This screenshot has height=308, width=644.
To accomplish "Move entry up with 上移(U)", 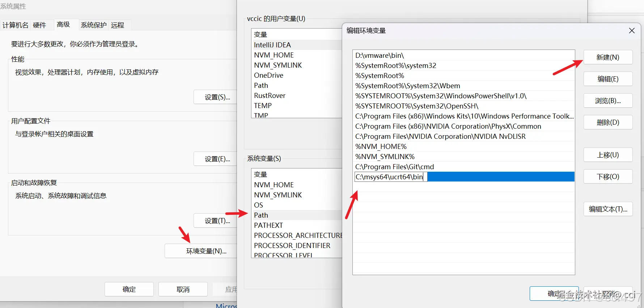I will 608,155.
